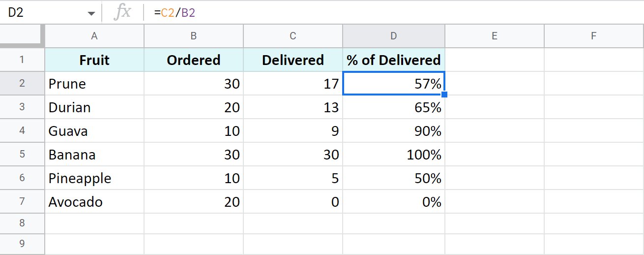Select row 5 header
Viewport: 644px width, 255px height.
click(22, 155)
